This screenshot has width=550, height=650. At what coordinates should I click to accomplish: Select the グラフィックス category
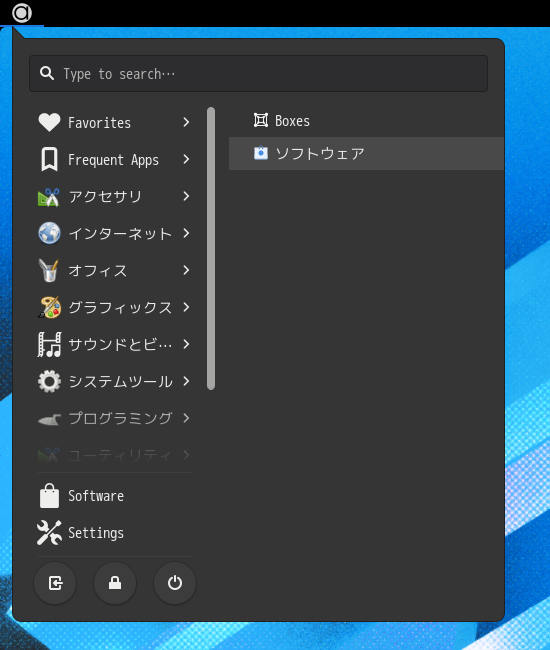point(115,307)
